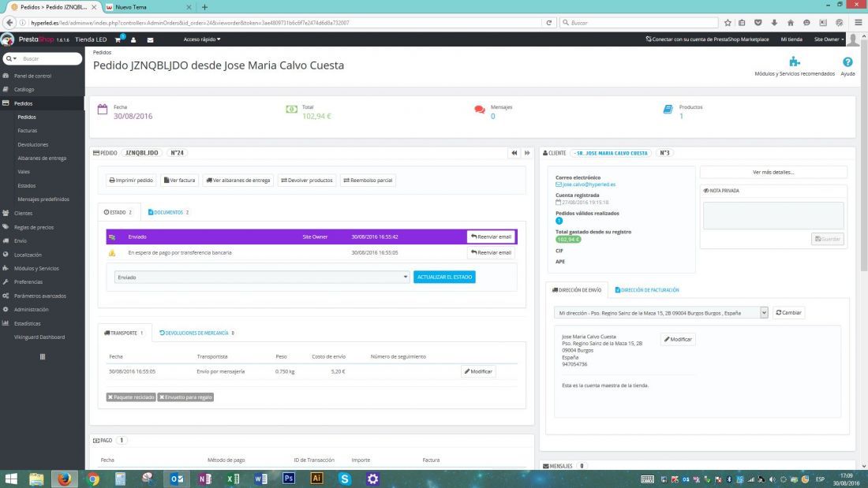This screenshot has width=868, height=488.
Task: Open Devoluciones submenu item
Action: [32, 144]
